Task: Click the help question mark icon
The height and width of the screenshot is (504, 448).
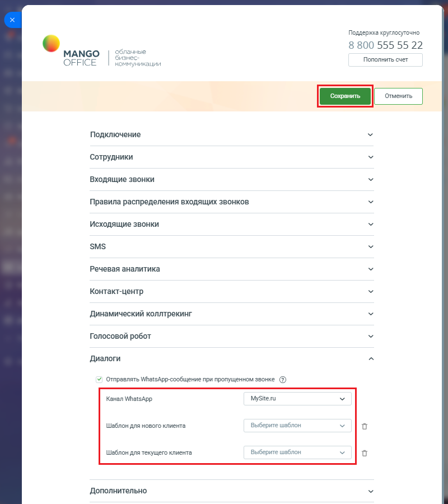Action: point(283,380)
